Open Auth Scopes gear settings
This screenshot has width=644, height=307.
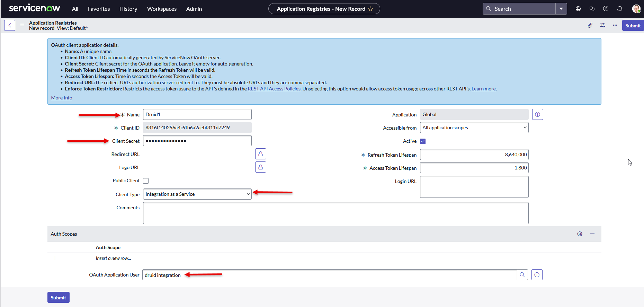pos(580,234)
